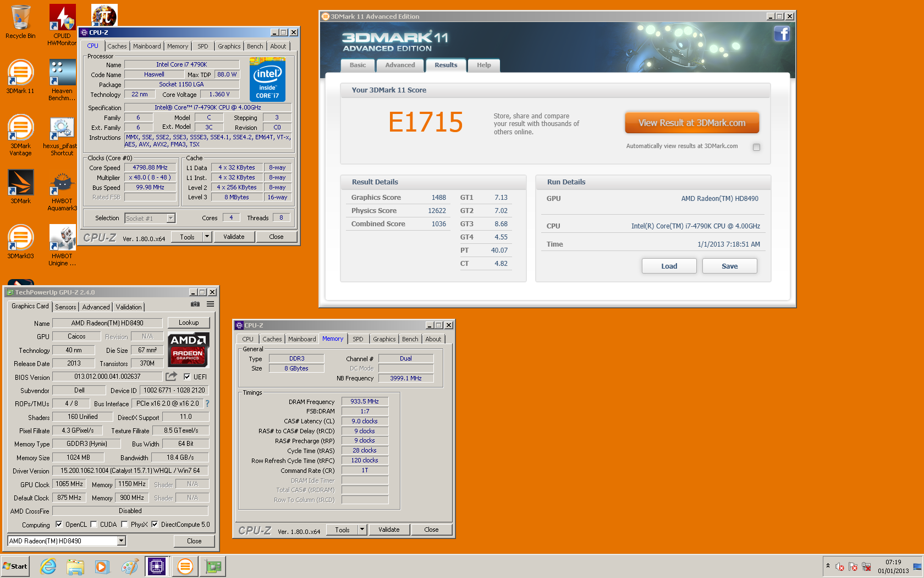Click Validate in Memory CPU-Z window
924x578 pixels.
389,530
